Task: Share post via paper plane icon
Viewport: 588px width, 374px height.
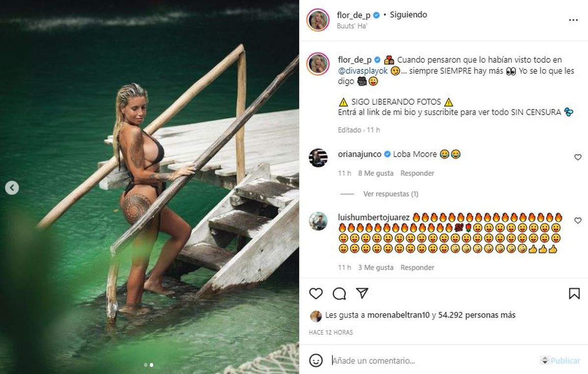Action: pos(362,293)
